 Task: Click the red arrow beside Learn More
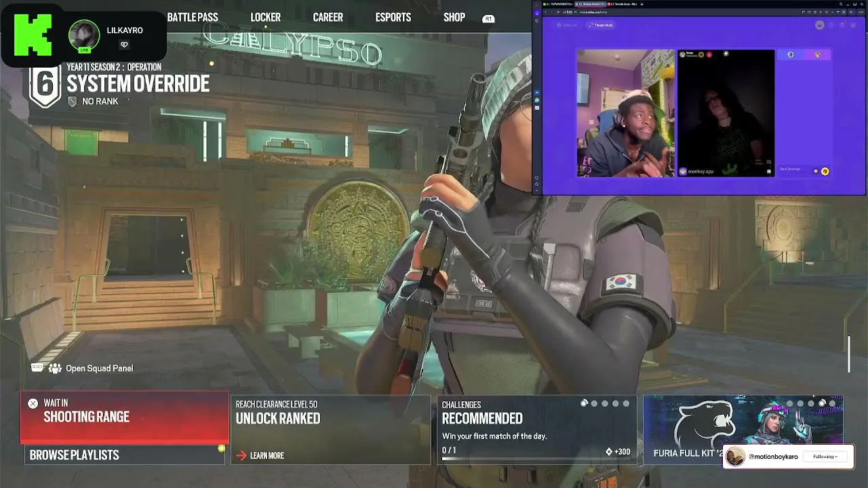point(241,455)
